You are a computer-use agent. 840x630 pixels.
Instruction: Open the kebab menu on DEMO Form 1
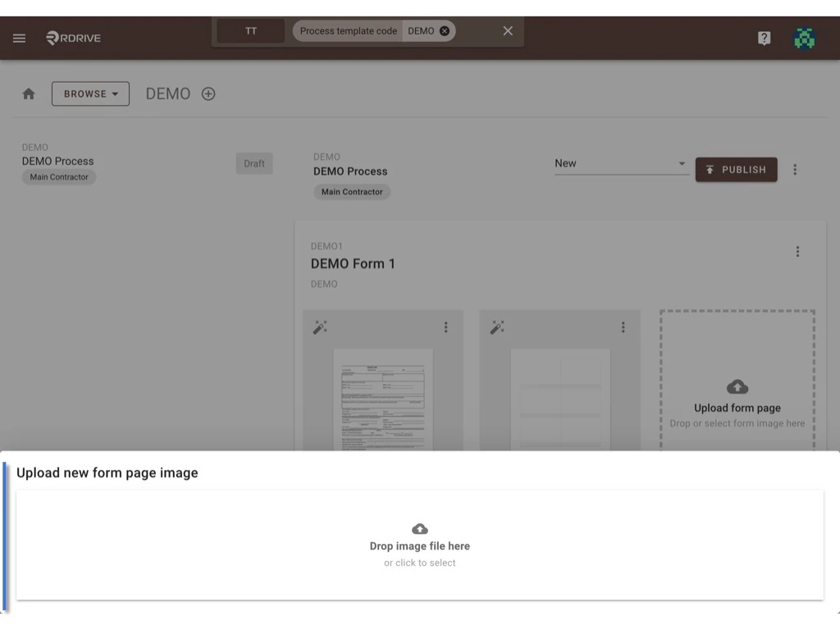[797, 251]
